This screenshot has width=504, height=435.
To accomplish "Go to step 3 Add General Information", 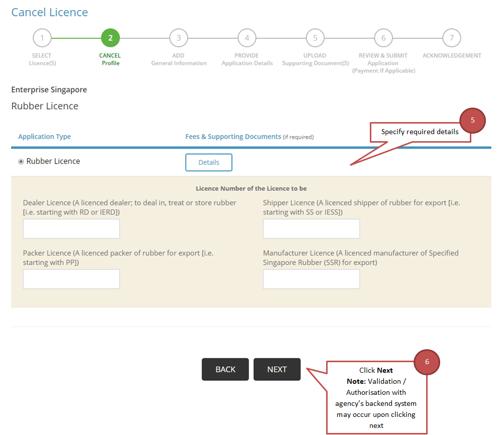I will tap(178, 38).
